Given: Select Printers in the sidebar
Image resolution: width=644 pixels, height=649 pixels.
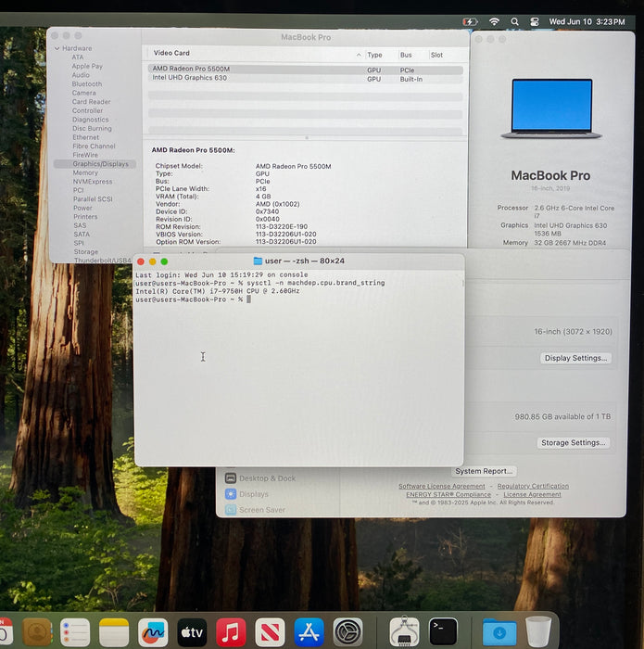Looking at the screenshot, I should coord(85,217).
